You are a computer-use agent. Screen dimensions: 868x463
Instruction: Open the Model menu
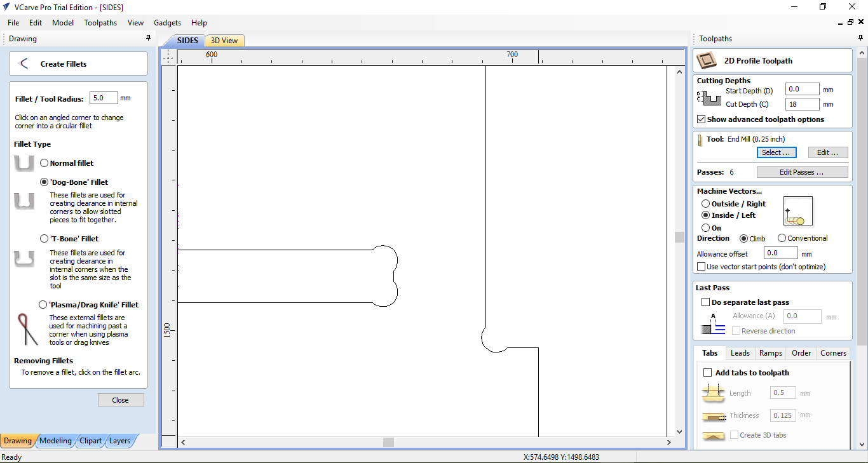click(63, 22)
